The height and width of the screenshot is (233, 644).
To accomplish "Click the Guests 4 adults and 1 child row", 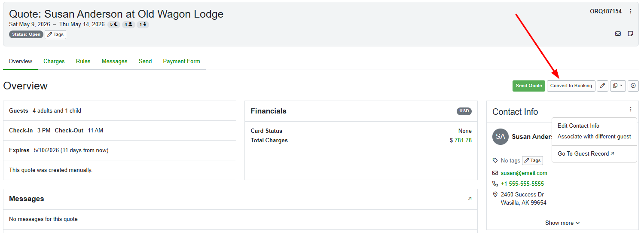I will tap(119, 110).
